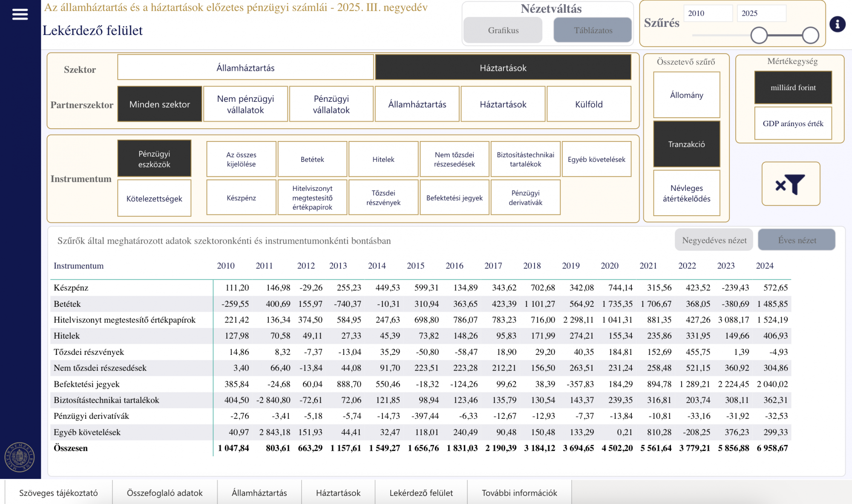Switch to Grafikus view
Viewport: 852px width, 504px height.
503,30
